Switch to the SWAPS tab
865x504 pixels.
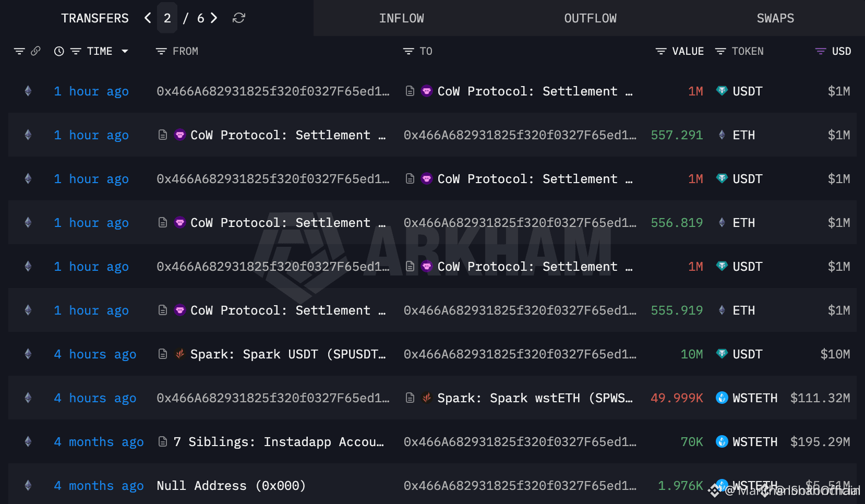pyautogui.click(x=775, y=18)
